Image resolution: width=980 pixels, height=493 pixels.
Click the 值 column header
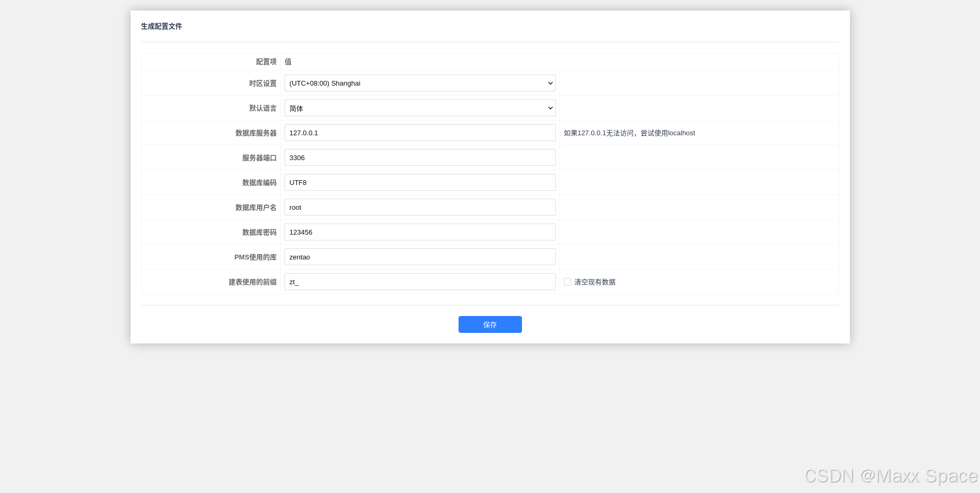point(288,62)
